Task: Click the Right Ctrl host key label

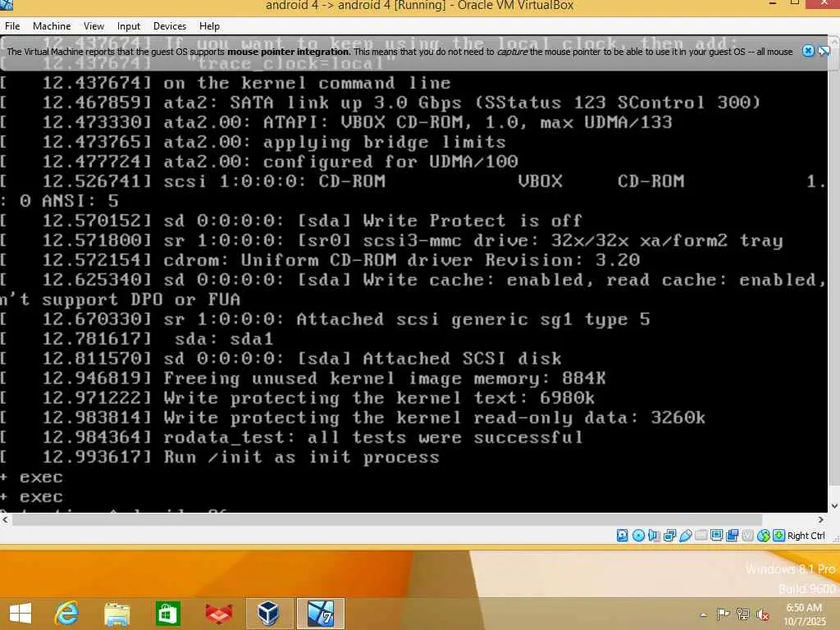Action: [x=806, y=535]
